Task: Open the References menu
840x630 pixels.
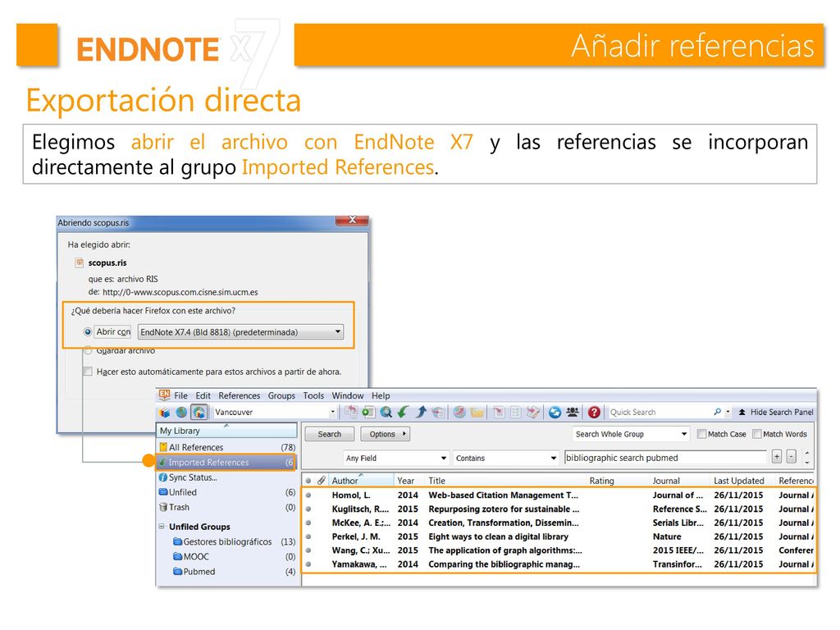Action: [x=239, y=395]
